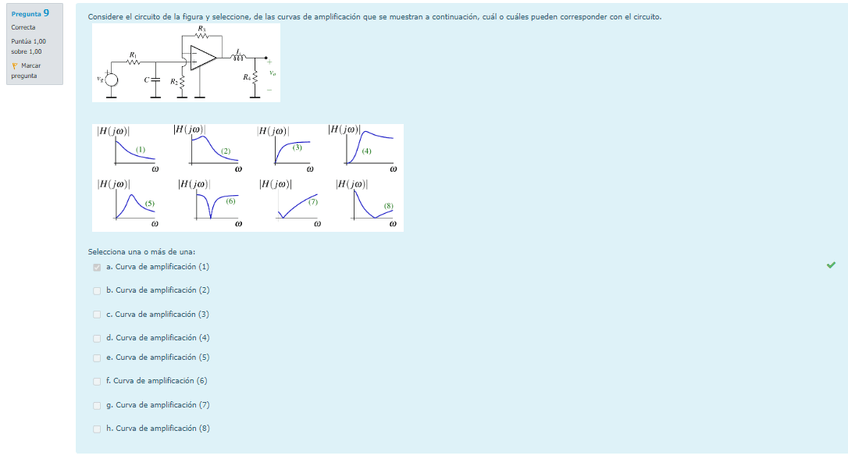
Task: Click the question statement 'Considere el circuito'
Action: point(374,17)
